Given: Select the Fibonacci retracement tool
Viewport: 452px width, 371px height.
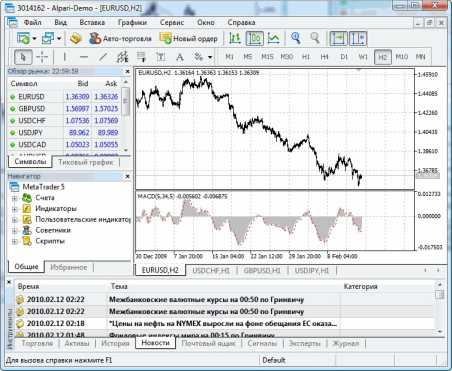Looking at the screenshot, I should click(x=141, y=57).
